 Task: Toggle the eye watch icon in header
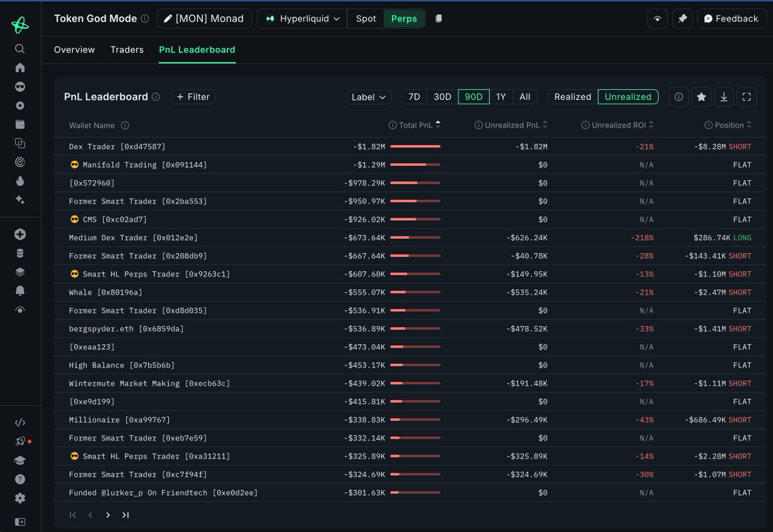pyautogui.click(x=657, y=19)
